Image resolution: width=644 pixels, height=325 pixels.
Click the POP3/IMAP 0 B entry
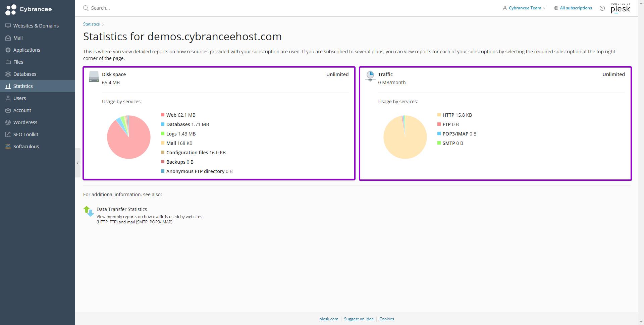point(457,134)
